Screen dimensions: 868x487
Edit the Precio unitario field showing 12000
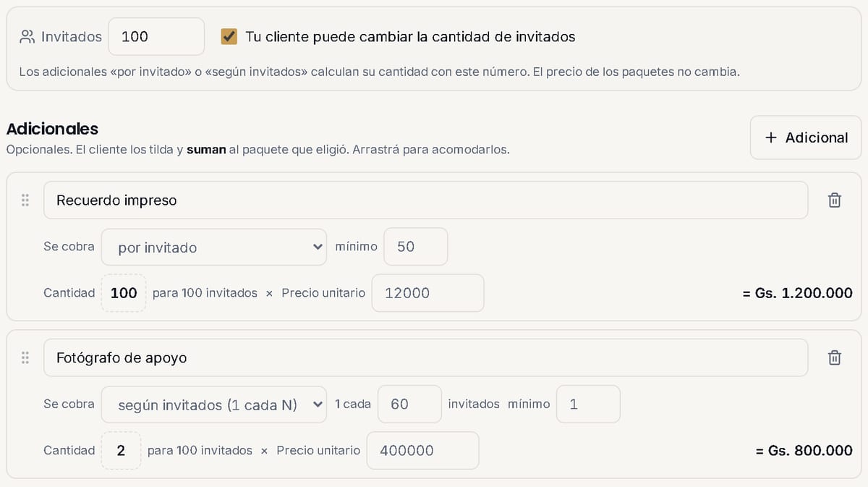[x=427, y=293]
